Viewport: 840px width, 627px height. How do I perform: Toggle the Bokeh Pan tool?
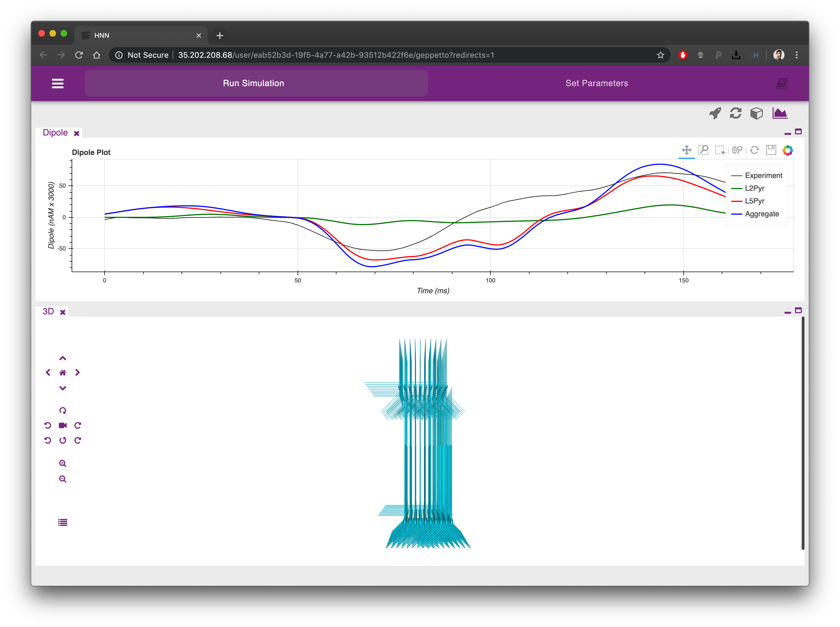(x=686, y=150)
